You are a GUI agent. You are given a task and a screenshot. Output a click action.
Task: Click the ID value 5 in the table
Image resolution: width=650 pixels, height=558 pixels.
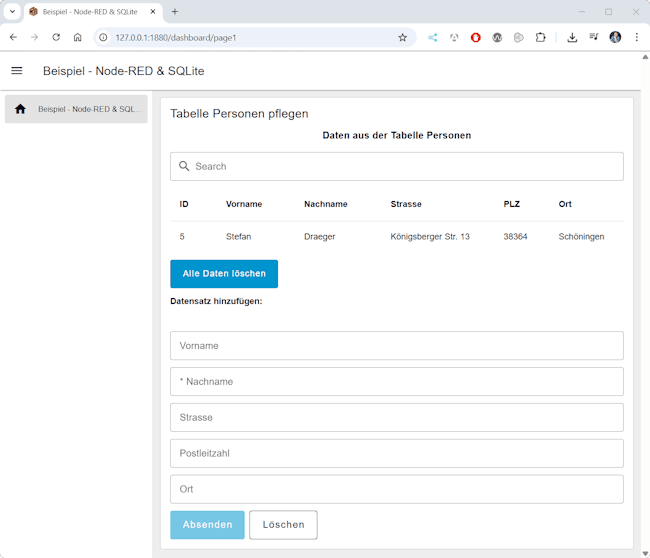click(182, 237)
